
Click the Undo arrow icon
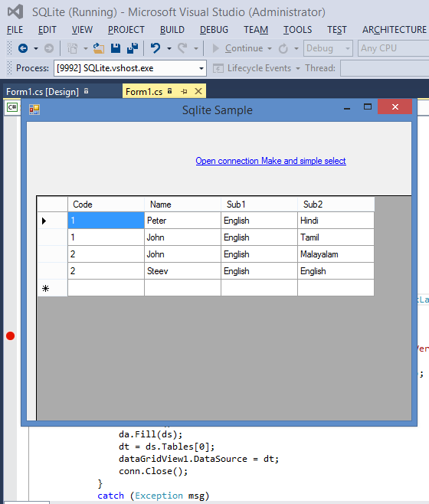point(156,48)
